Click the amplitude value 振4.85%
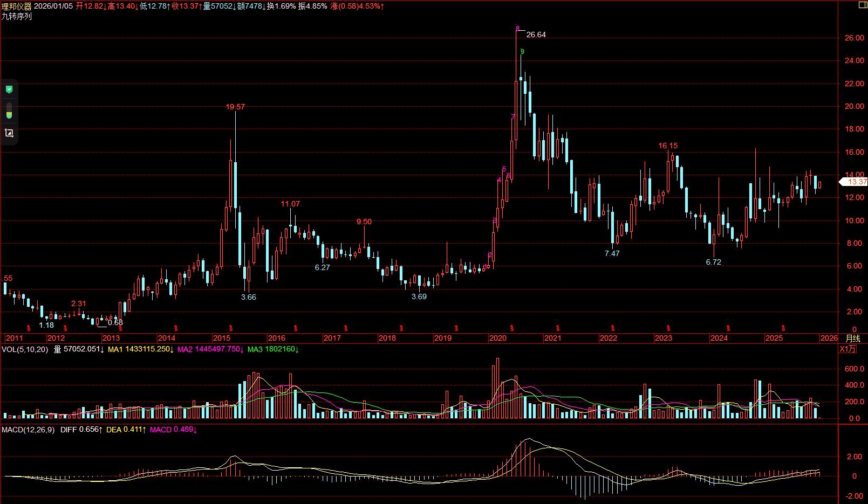Image resolution: width=868 pixels, height=504 pixels. click(x=313, y=6)
